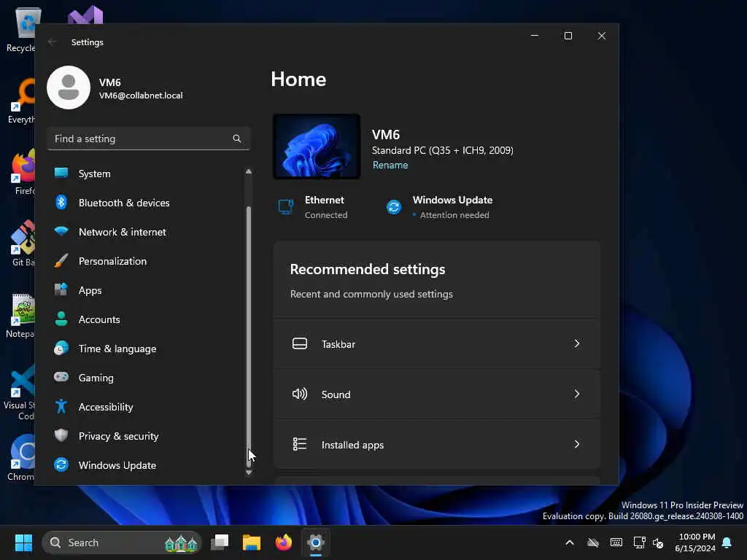Click the Network & internet wifi icon
The height and width of the screenshot is (560, 747).
61,231
